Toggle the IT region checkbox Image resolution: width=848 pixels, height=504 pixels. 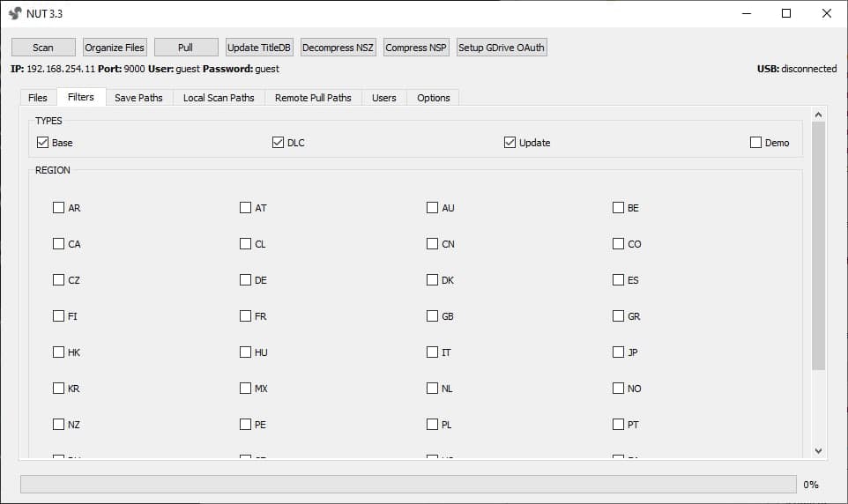pyautogui.click(x=432, y=352)
